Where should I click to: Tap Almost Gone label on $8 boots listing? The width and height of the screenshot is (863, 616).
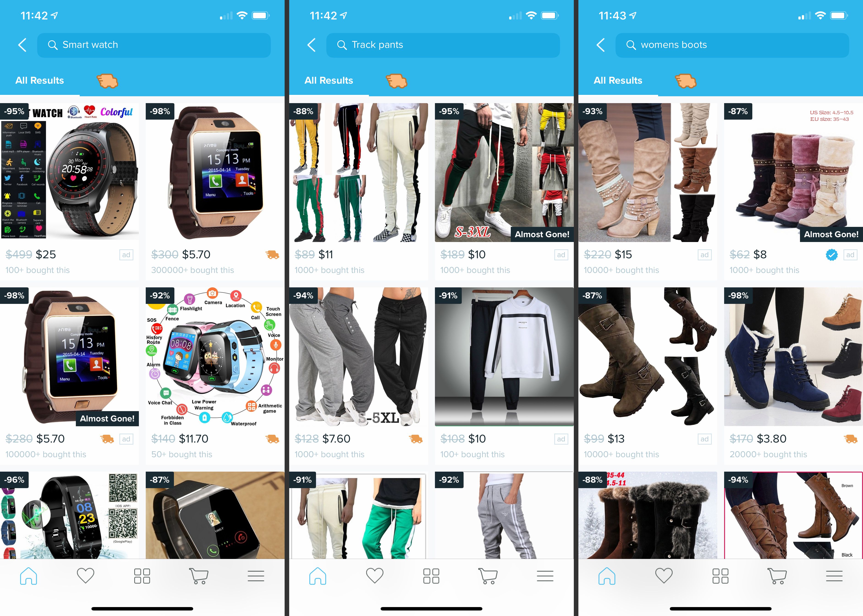[x=831, y=234]
